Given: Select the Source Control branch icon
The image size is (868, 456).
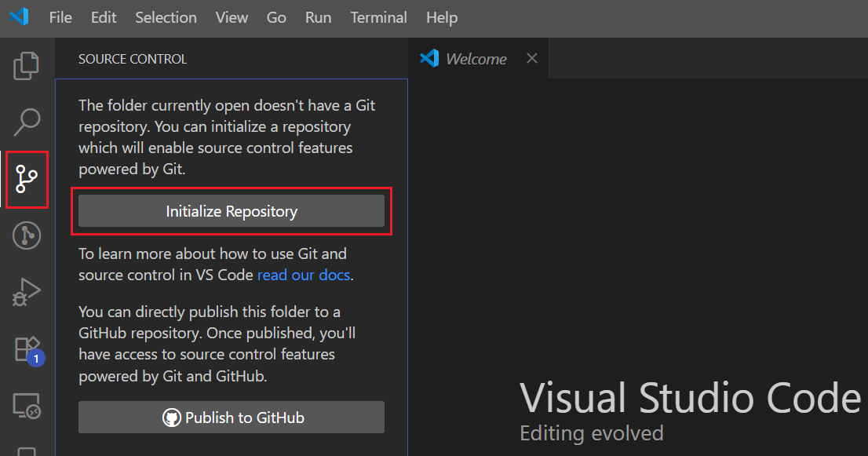Looking at the screenshot, I should [x=27, y=180].
